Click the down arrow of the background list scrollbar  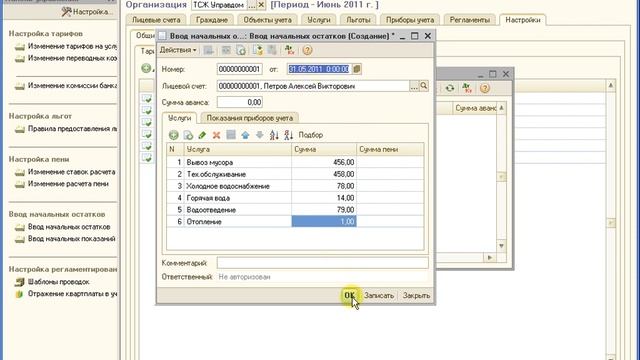tap(502, 246)
